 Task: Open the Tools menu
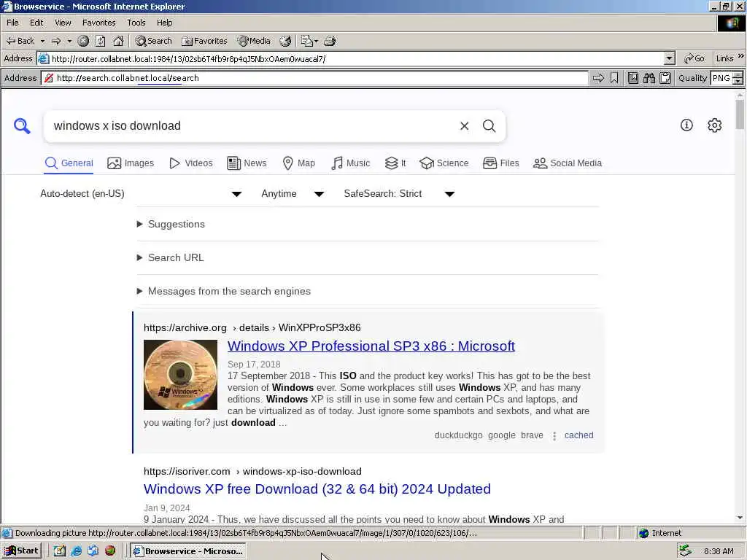click(136, 23)
